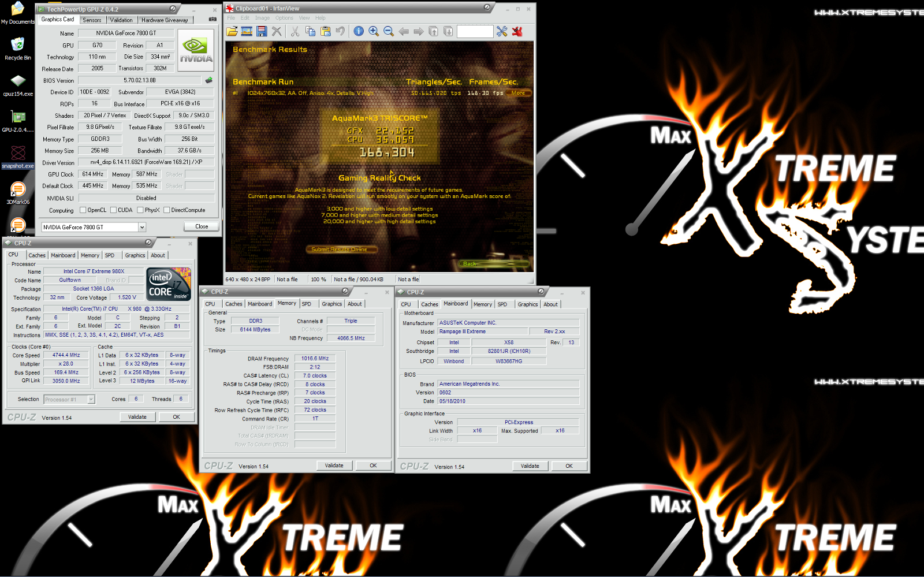This screenshot has width=924, height=577.
Task: Click Paste clipboard icon in IrfanView
Action: 325,31
